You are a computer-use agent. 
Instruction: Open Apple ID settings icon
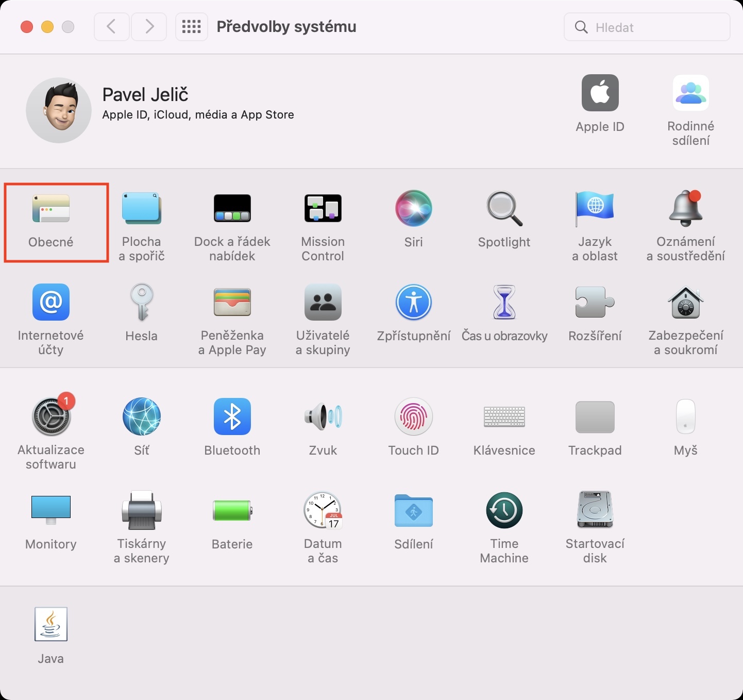(600, 93)
